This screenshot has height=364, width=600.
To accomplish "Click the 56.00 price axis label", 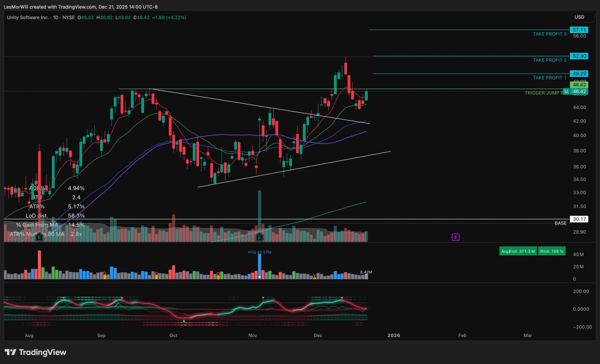I will pyautogui.click(x=579, y=36).
